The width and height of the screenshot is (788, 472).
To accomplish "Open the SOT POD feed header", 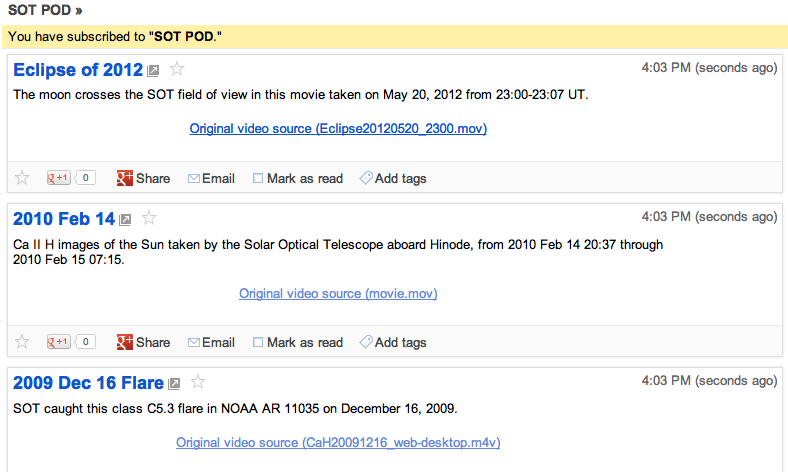I will tap(44, 10).
